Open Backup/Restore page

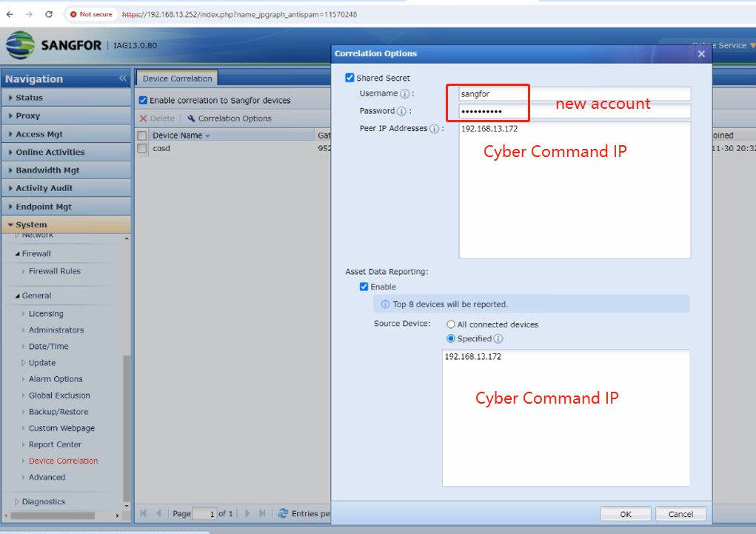[x=58, y=412]
